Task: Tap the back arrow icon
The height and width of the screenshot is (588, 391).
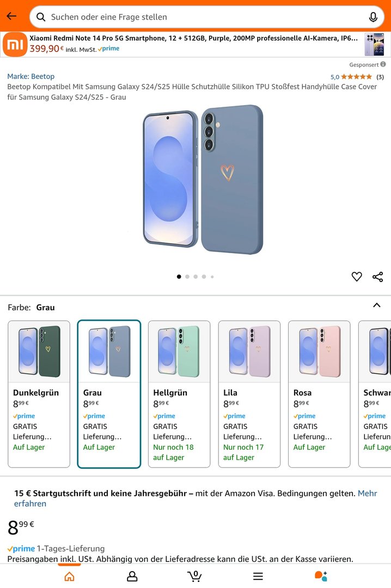Action: (x=11, y=16)
